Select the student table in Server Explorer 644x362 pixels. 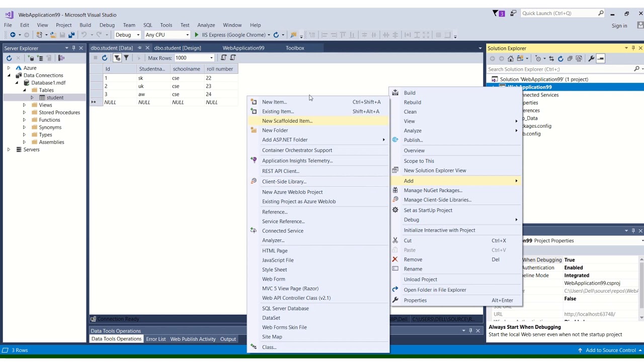point(55,98)
